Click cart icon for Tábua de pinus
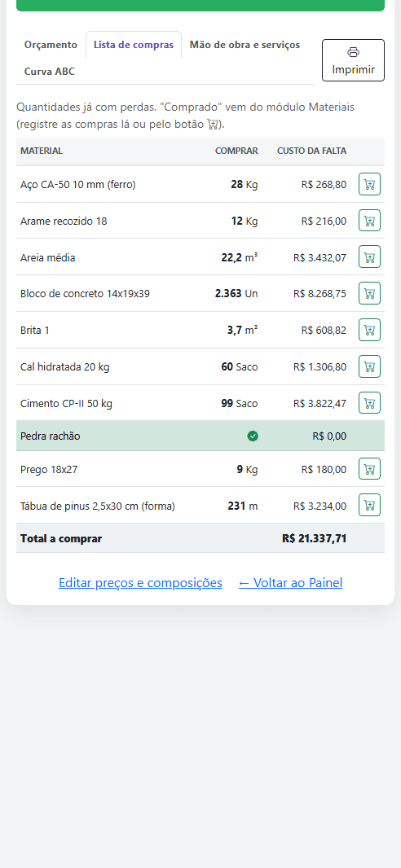The height and width of the screenshot is (868, 401). pos(369,505)
